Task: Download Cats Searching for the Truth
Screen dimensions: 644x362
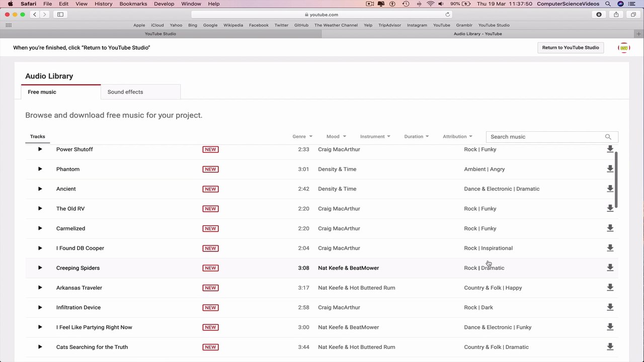Action: pyautogui.click(x=610, y=347)
